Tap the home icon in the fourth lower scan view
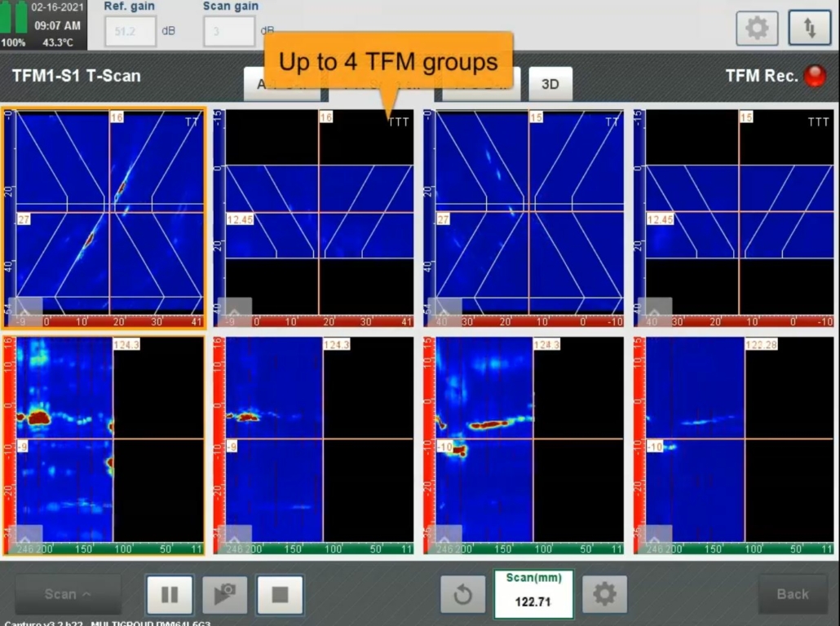840x626 pixels. tap(655, 538)
